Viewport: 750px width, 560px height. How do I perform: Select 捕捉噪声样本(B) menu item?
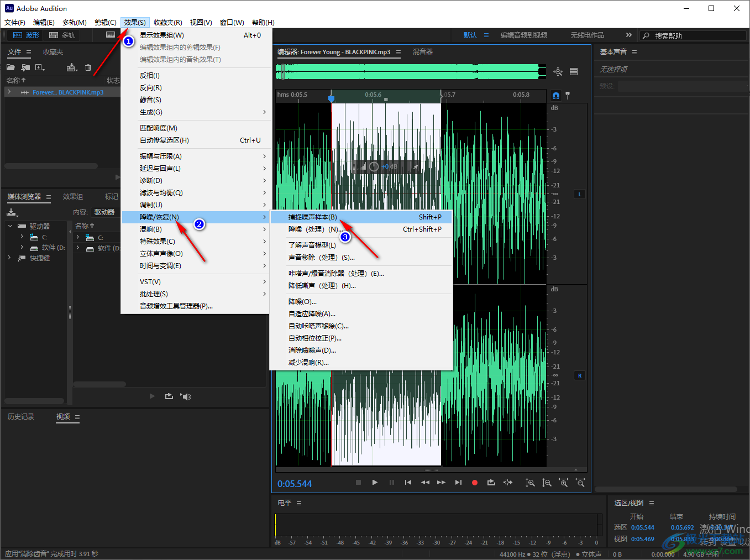[361, 217]
